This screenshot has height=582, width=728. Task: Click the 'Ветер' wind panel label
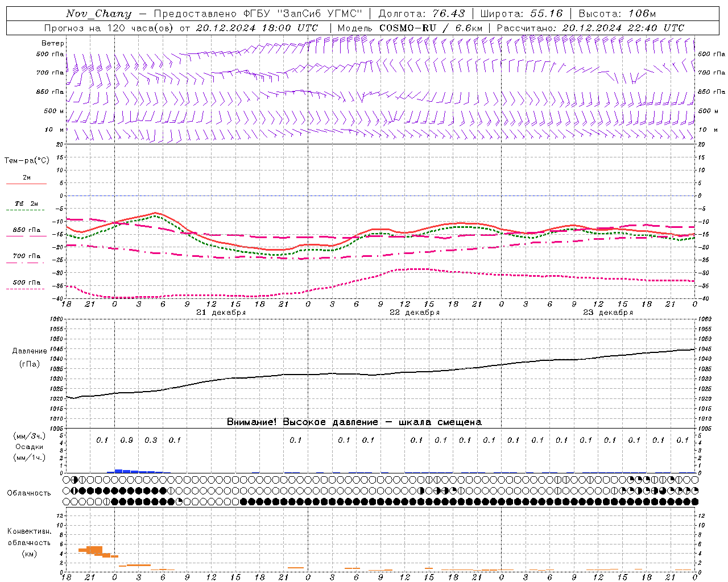click(53, 43)
